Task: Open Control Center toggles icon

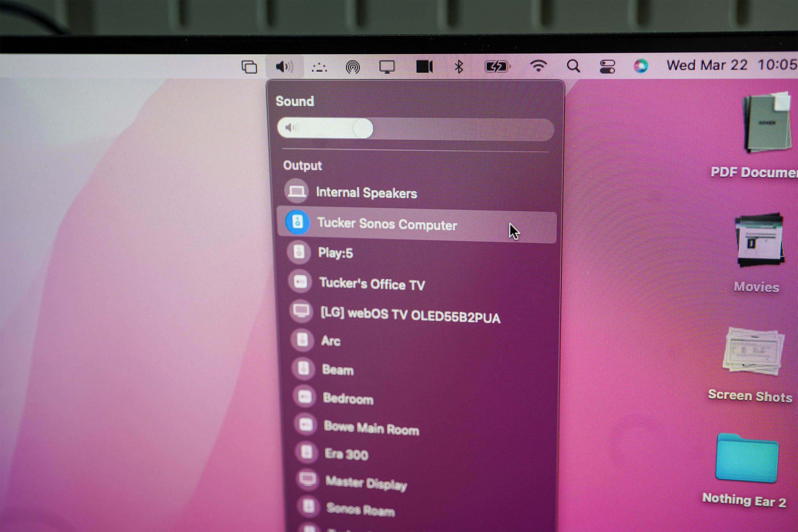Action: coord(607,66)
